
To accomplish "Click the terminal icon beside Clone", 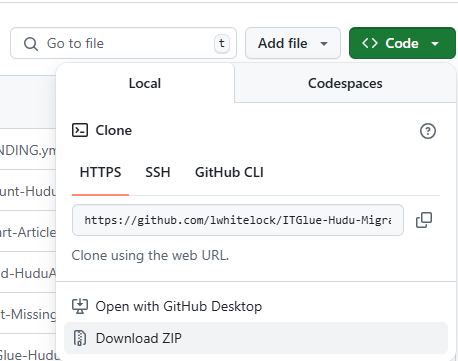I will pyautogui.click(x=80, y=130).
